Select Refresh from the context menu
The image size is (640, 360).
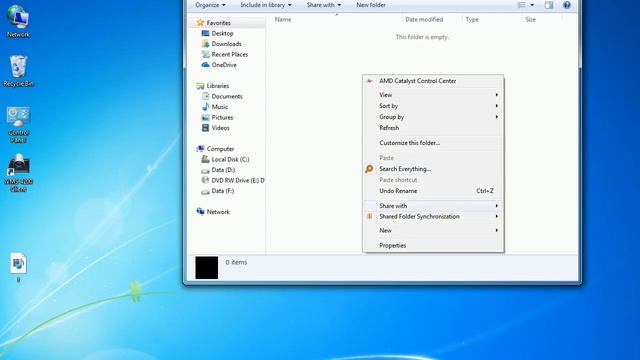(433, 128)
